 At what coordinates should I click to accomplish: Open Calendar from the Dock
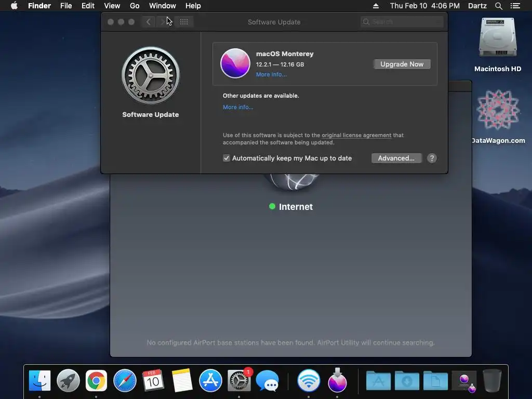(x=153, y=381)
